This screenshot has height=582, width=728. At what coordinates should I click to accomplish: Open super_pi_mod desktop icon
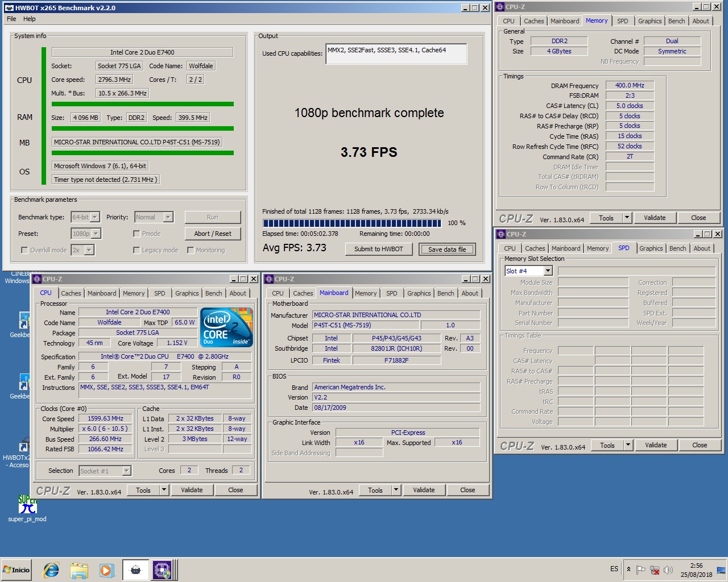click(x=27, y=508)
